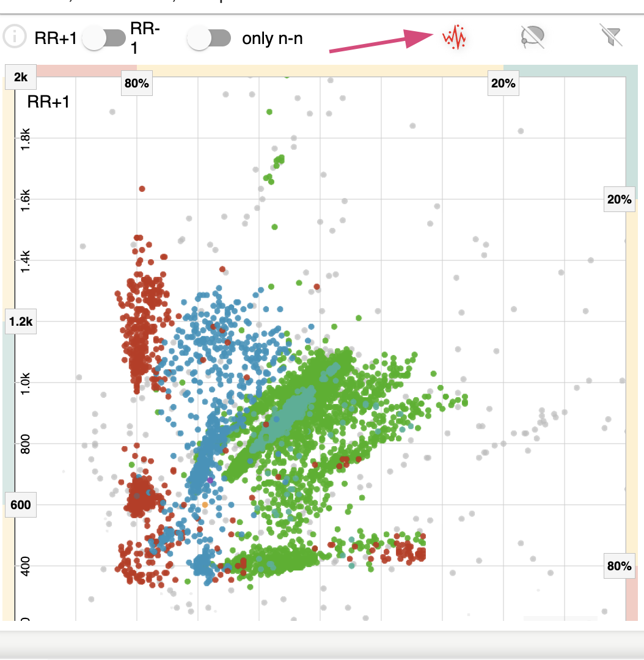Enable the only n-n switch
This screenshot has width=644, height=660.
(x=209, y=38)
